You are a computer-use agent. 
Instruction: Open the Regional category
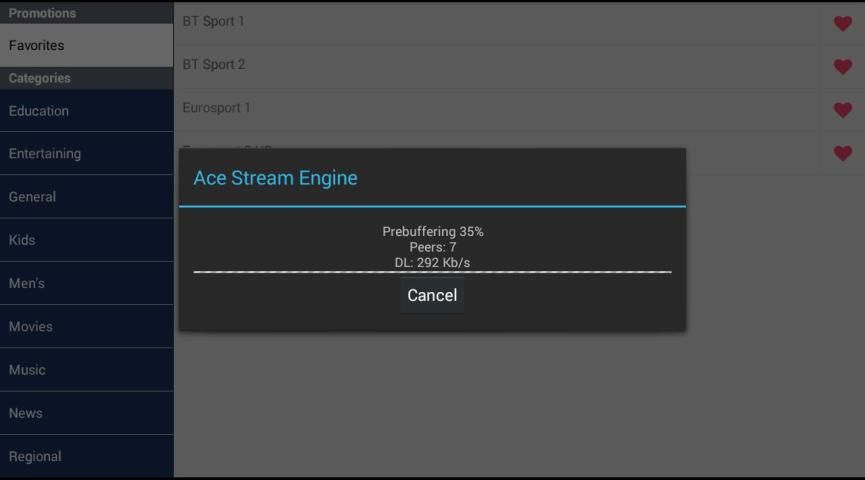86,456
